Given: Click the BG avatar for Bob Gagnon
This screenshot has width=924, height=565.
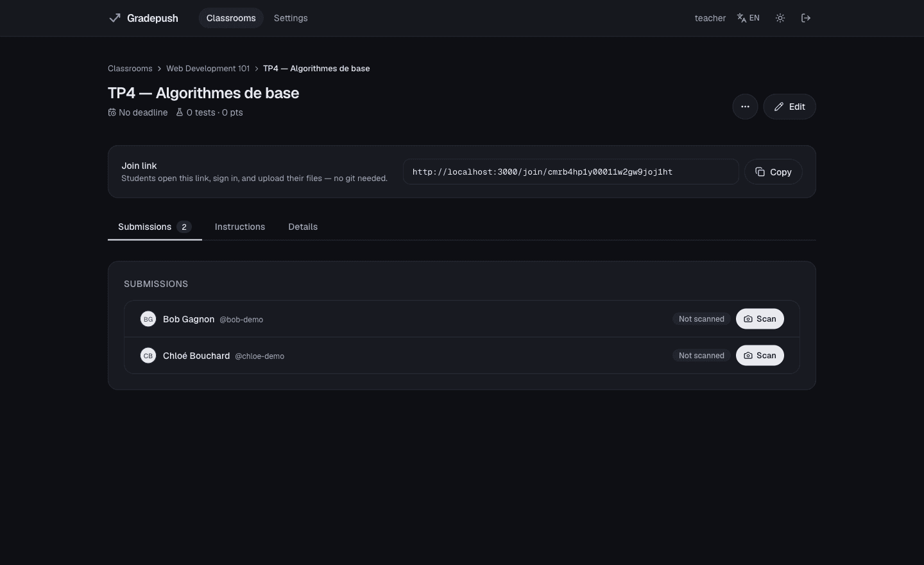Looking at the screenshot, I should point(148,319).
